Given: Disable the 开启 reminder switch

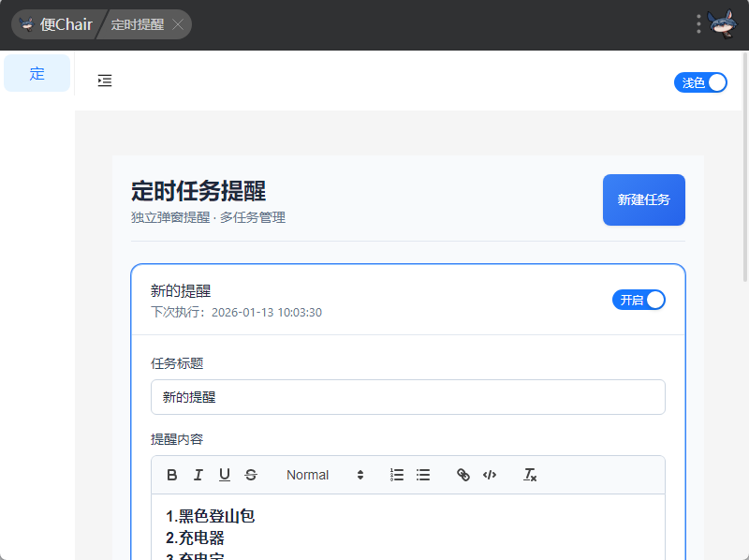Looking at the screenshot, I should click(x=639, y=300).
